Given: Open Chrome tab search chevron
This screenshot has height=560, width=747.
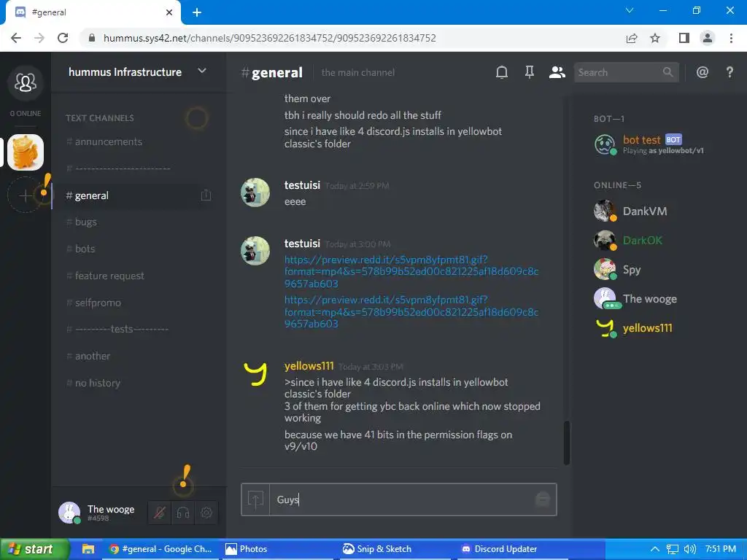Looking at the screenshot, I should (x=630, y=10).
